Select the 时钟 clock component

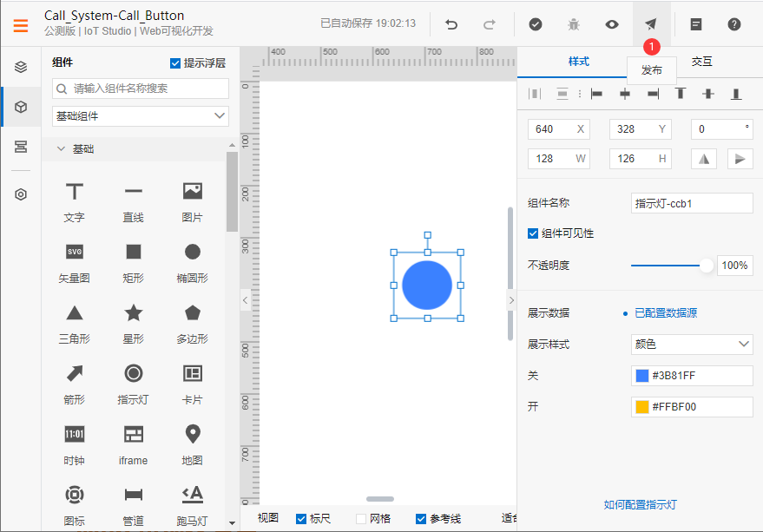(75, 445)
